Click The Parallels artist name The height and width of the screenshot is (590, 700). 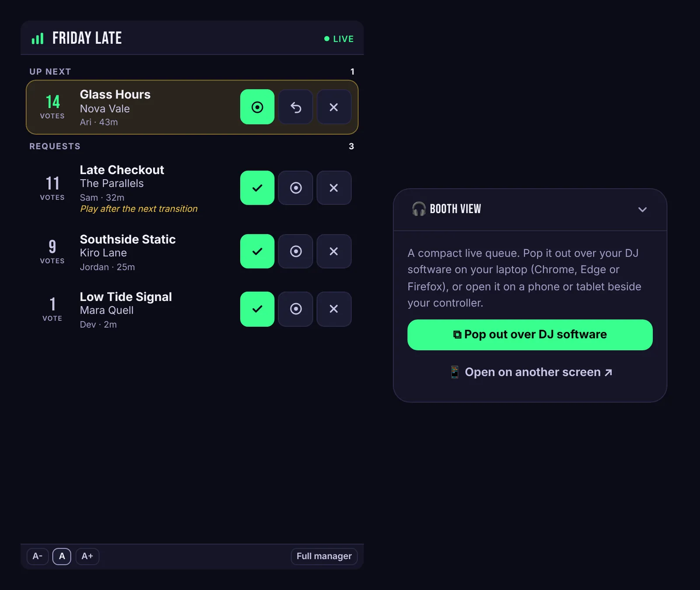[x=112, y=184]
